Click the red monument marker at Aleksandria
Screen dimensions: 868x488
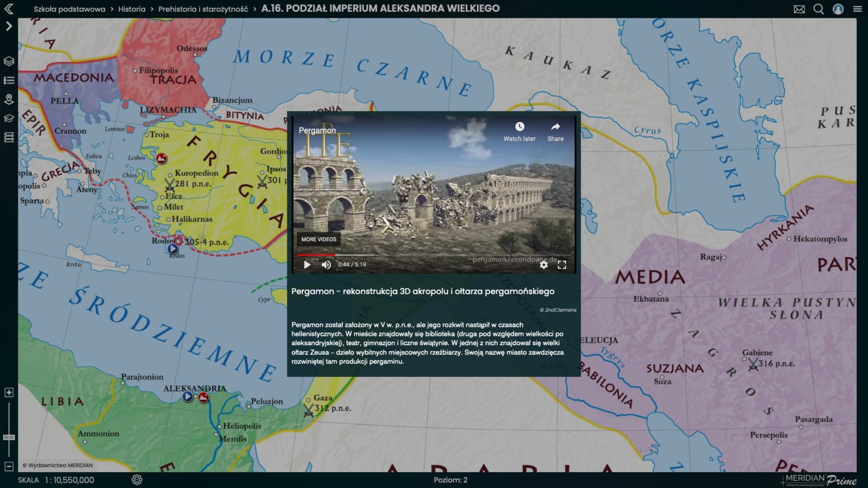point(203,397)
